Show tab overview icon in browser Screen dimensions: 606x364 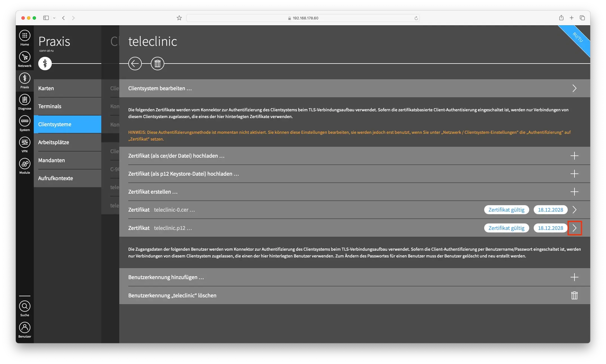582,18
